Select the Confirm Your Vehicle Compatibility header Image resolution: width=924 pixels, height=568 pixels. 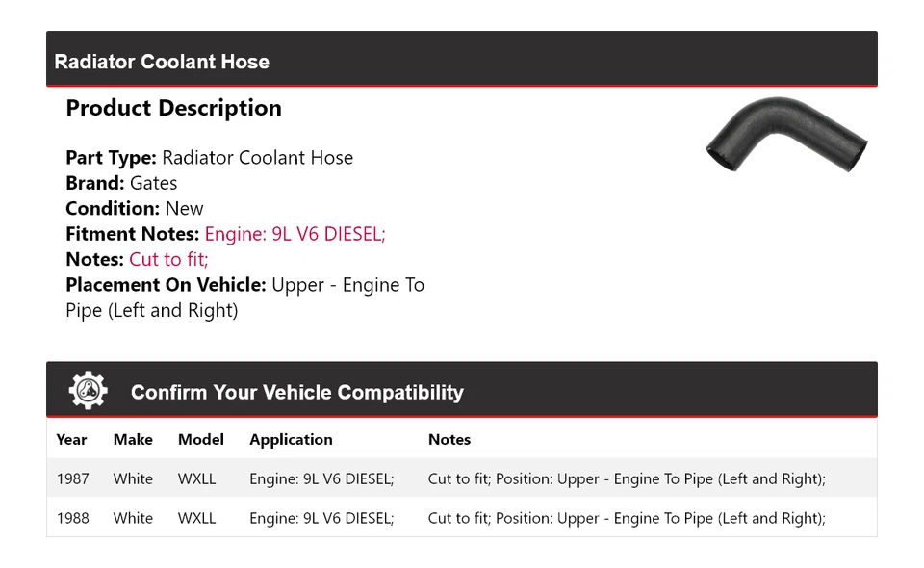[296, 393]
